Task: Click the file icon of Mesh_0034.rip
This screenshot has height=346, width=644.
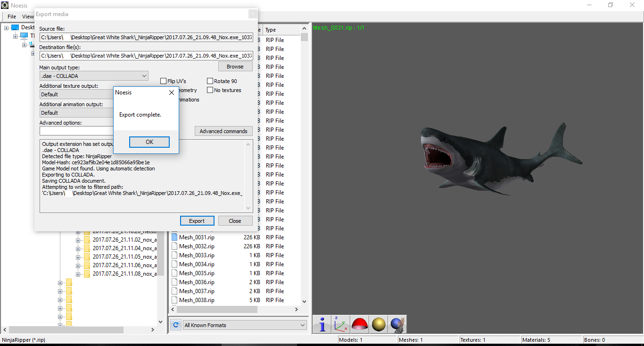Action: coord(174,264)
